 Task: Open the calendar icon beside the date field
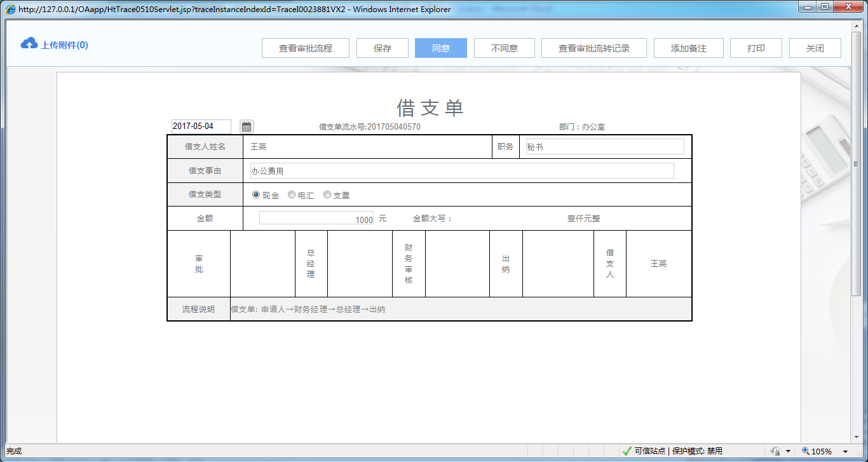246,126
